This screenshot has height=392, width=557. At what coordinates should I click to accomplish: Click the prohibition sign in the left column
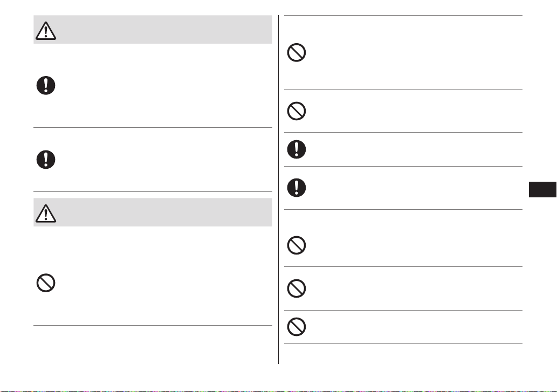(46, 283)
